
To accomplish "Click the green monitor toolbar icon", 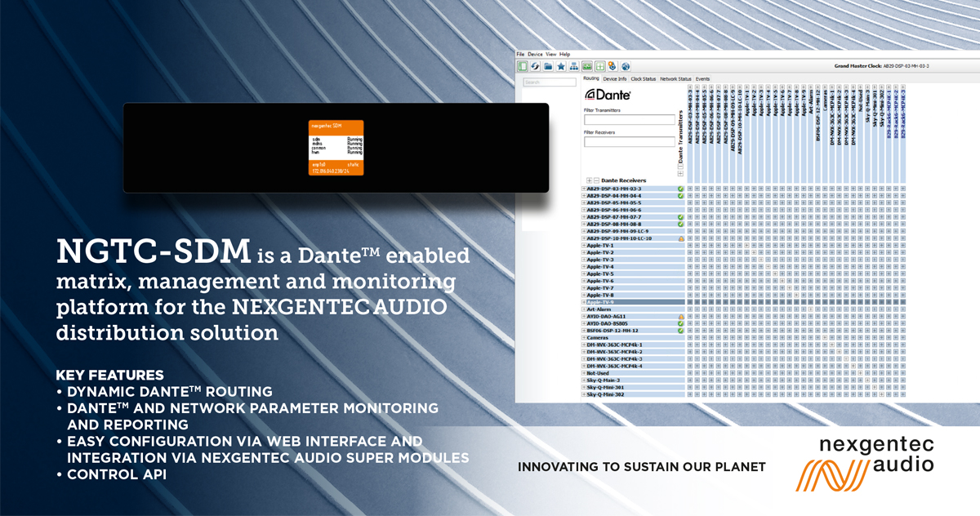I will pos(587,66).
